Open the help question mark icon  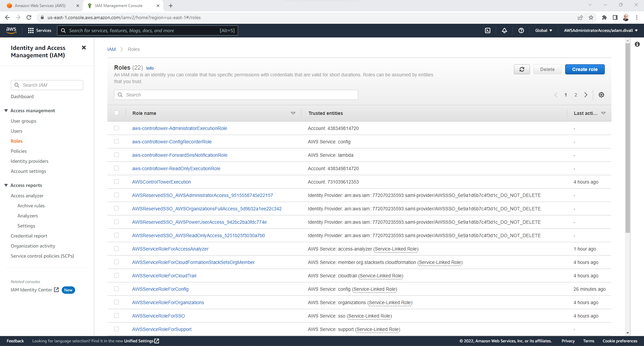[x=521, y=30]
